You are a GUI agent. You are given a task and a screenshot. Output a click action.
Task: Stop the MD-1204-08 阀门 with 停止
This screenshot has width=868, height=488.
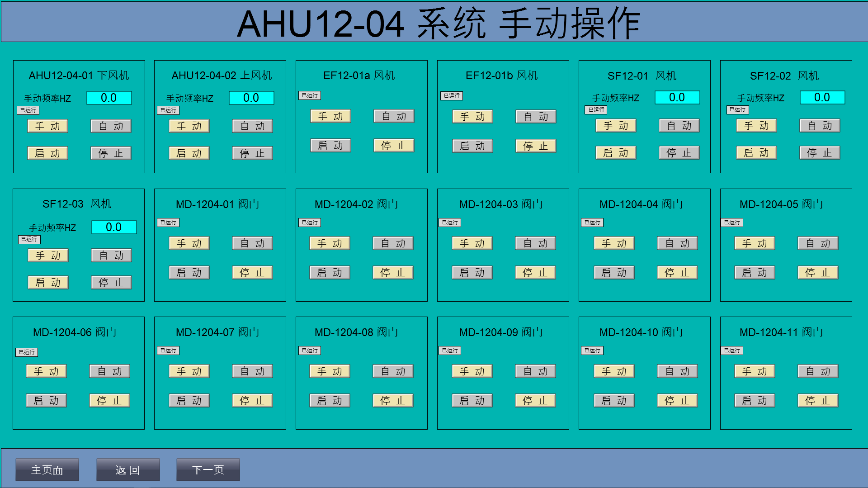(x=392, y=400)
